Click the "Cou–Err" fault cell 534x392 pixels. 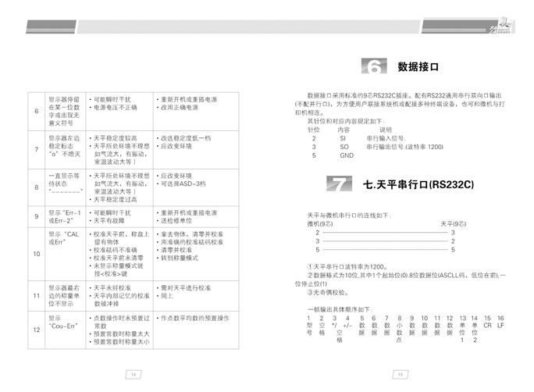(64, 323)
